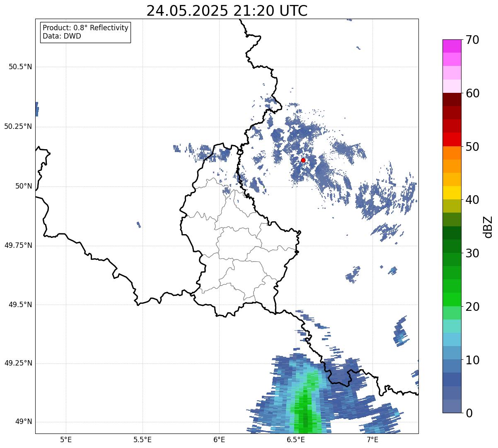This screenshot has width=498, height=448.
Task: Click the 6.5°E longitude label
Action: 296,439
